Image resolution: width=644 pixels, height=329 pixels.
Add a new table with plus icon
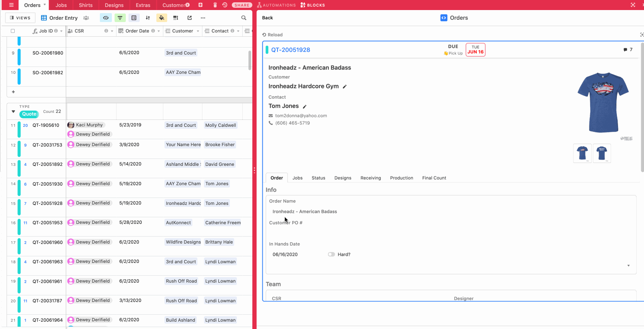[x=200, y=5]
